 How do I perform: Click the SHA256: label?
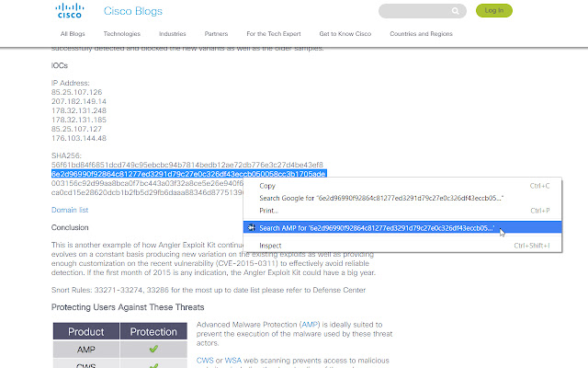pos(66,155)
